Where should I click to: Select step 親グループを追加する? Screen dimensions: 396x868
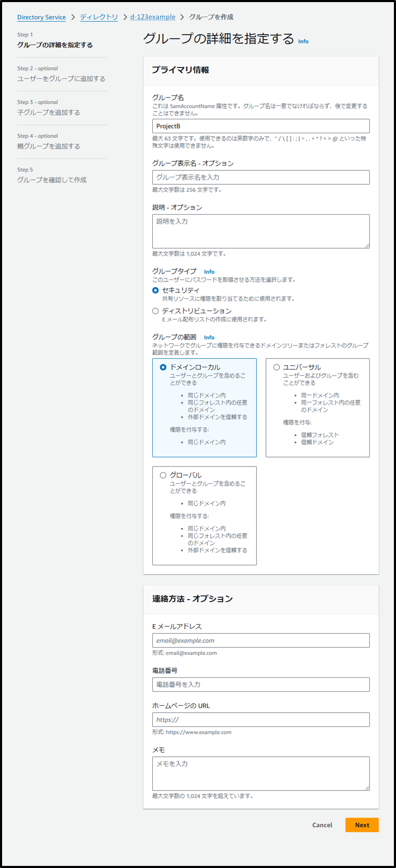(49, 146)
